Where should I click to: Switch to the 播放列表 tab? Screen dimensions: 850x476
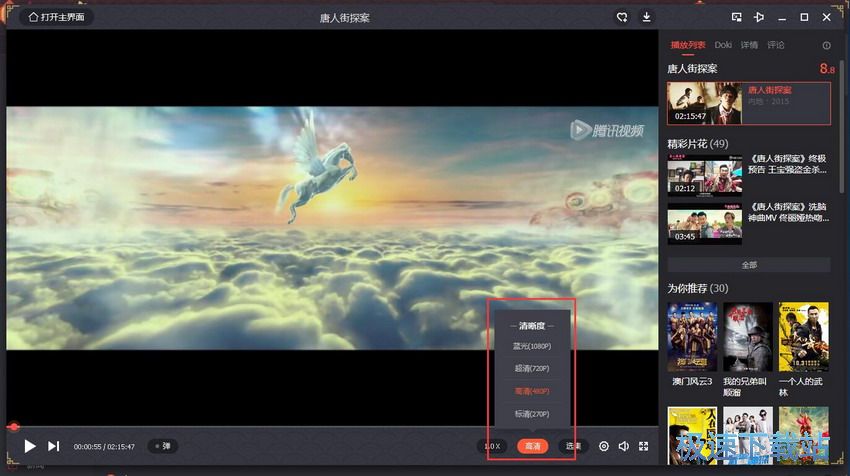coord(687,45)
